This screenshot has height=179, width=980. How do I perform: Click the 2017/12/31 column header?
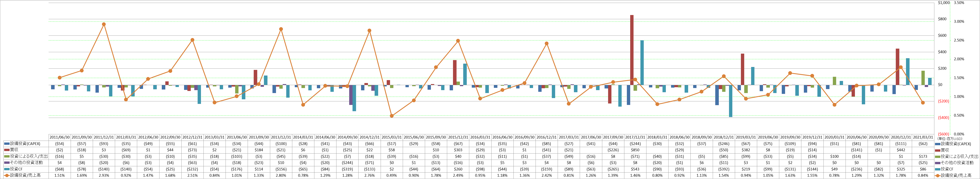pyautogui.click(x=635, y=137)
